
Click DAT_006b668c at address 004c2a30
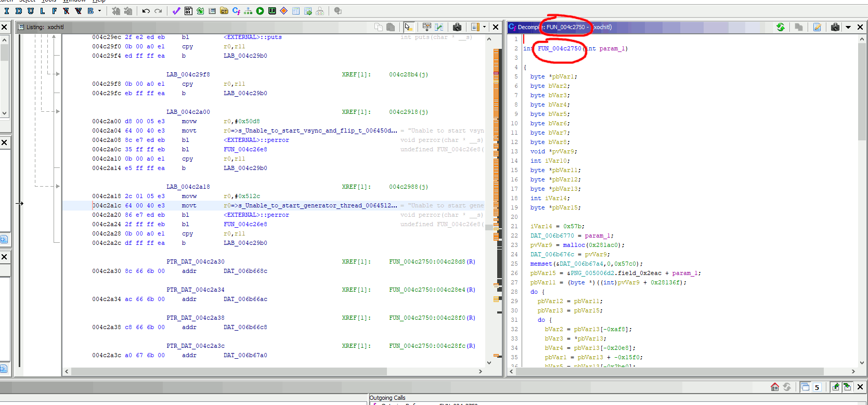(x=245, y=271)
